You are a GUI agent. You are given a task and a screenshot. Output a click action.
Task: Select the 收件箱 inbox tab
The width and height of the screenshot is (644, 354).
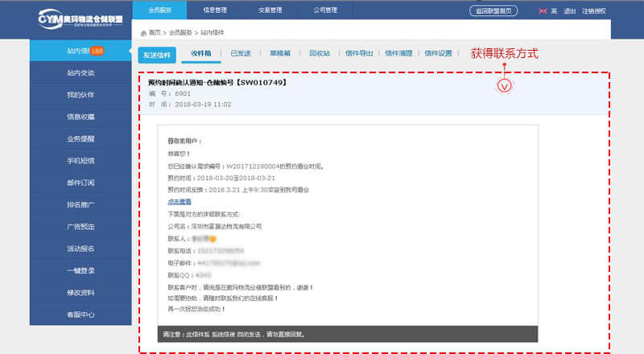tap(201, 53)
